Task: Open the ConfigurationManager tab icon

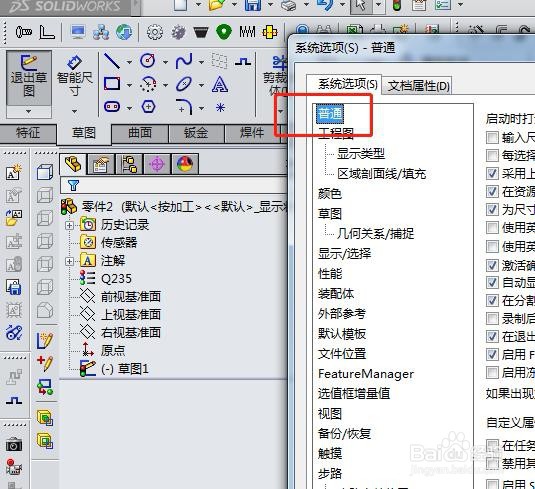Action: click(x=129, y=164)
